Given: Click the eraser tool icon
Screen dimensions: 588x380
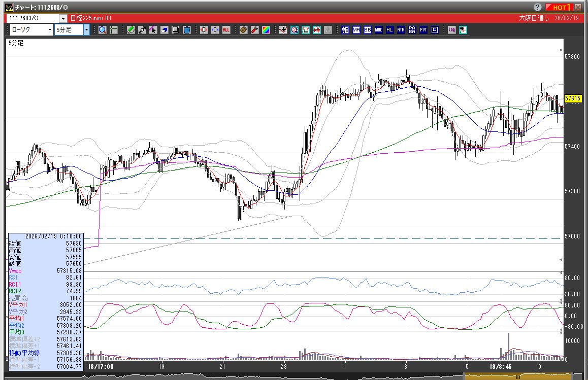Looking at the screenshot, I should [x=165, y=30].
